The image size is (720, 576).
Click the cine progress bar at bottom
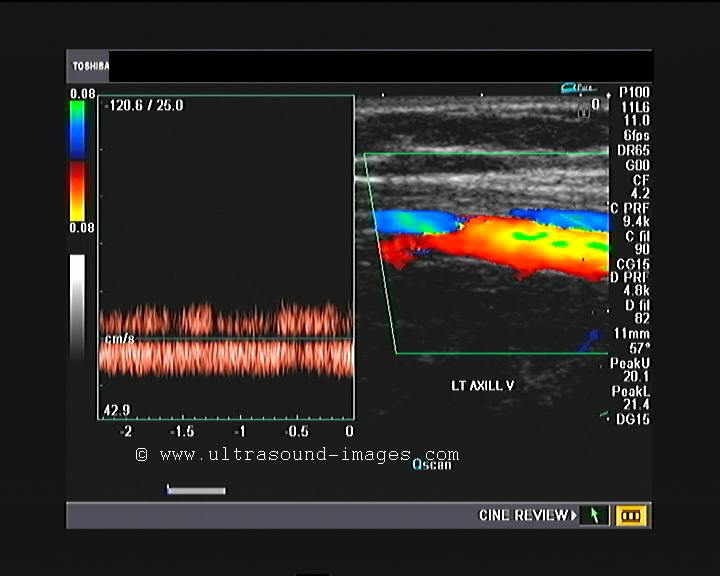point(196,490)
